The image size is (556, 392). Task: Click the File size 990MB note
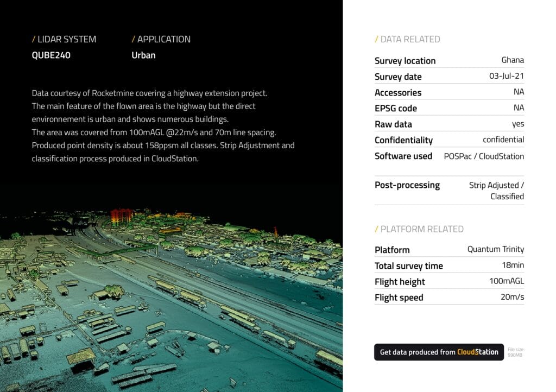pyautogui.click(x=516, y=352)
